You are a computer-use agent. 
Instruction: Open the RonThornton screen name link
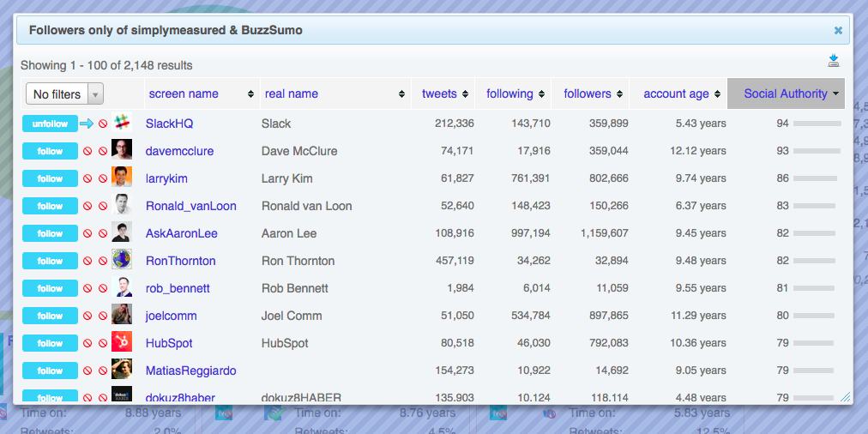coord(180,261)
